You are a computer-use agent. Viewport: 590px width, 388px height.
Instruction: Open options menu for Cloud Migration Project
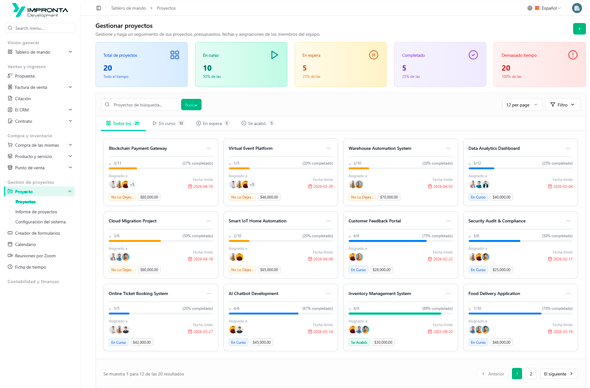click(x=209, y=221)
